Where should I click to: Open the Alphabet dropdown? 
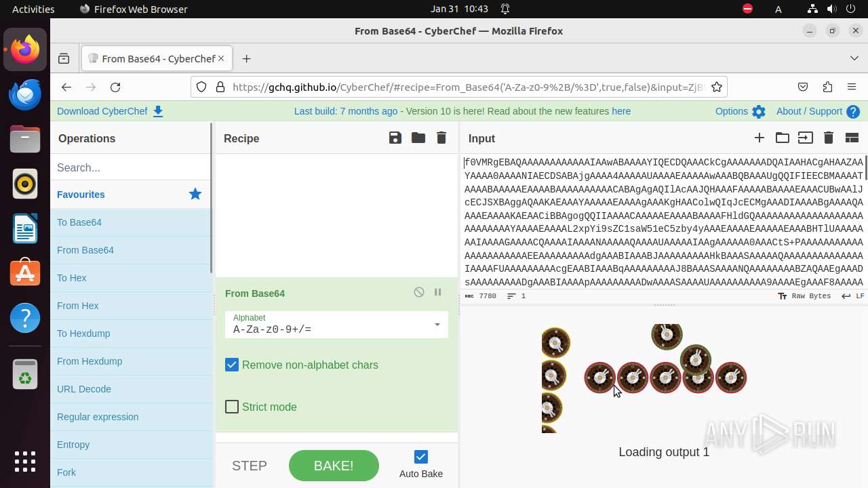pos(336,324)
